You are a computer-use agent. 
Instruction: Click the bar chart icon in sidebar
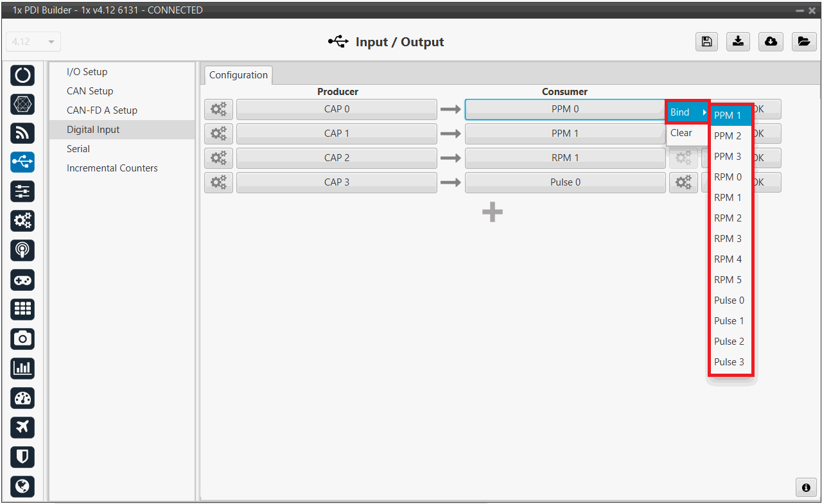coord(22,368)
